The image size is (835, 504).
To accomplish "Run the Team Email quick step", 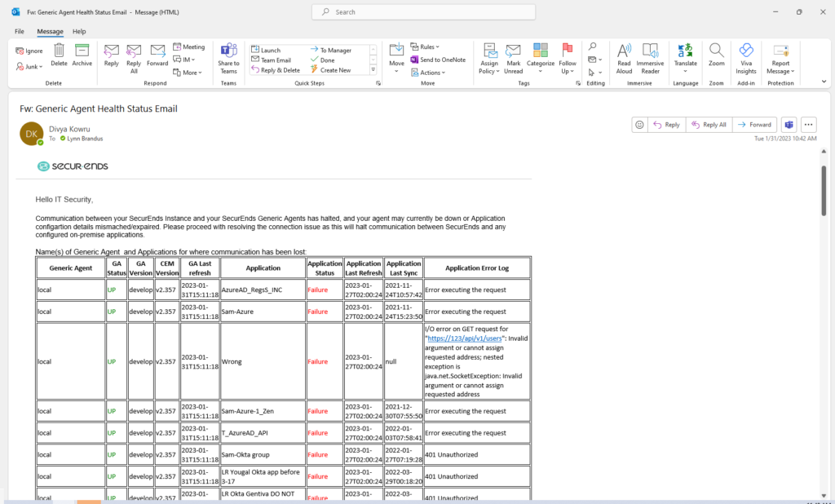I will coord(271,60).
